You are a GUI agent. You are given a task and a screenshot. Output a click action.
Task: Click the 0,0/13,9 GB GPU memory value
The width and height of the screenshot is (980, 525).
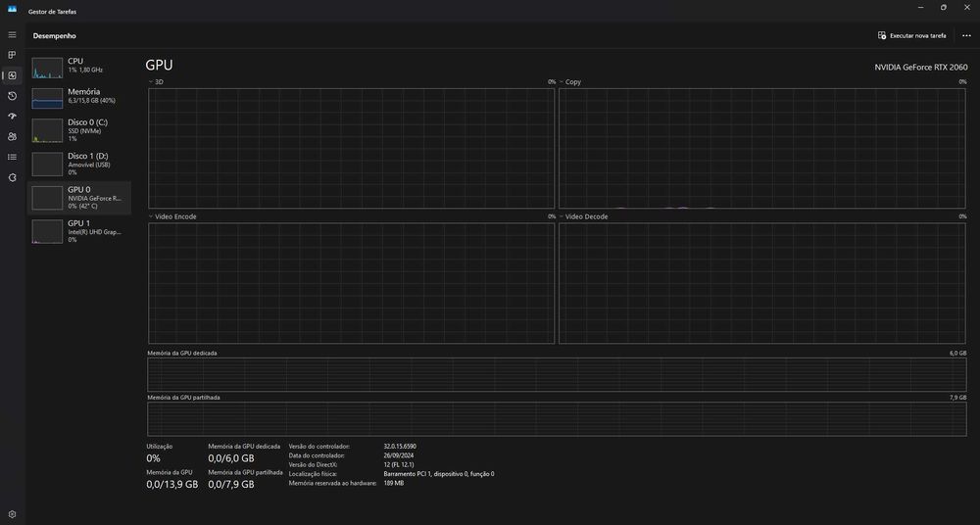point(171,485)
